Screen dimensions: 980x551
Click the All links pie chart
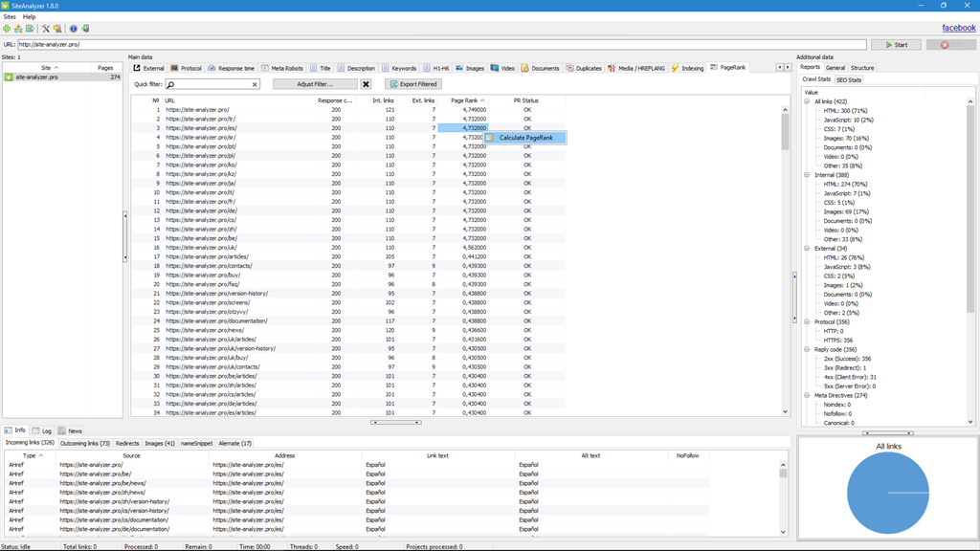887,493
